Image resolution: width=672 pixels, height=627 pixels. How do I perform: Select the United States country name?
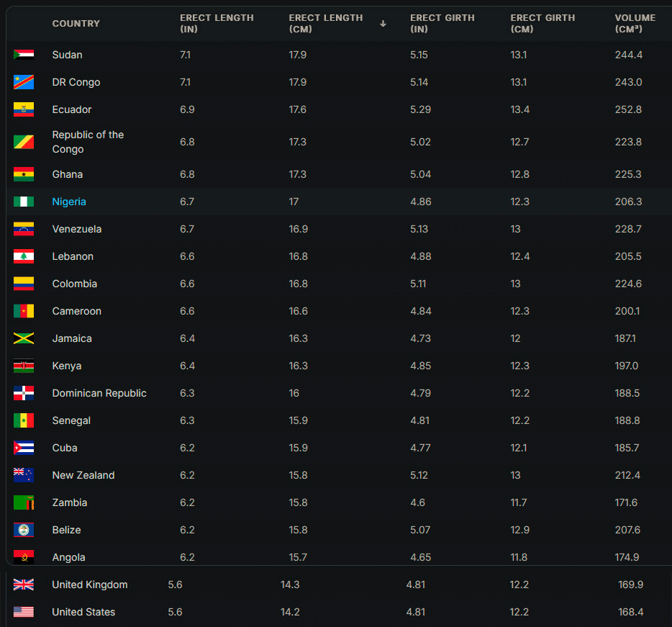(83, 612)
